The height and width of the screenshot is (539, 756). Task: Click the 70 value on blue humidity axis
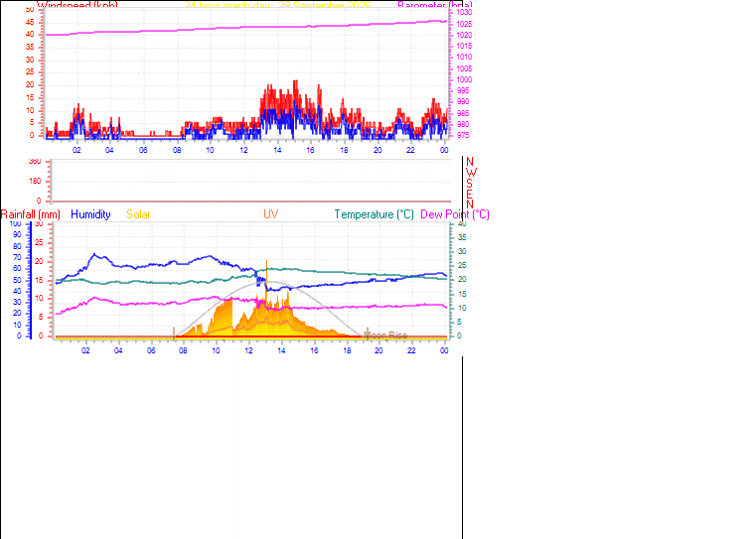click(17, 257)
